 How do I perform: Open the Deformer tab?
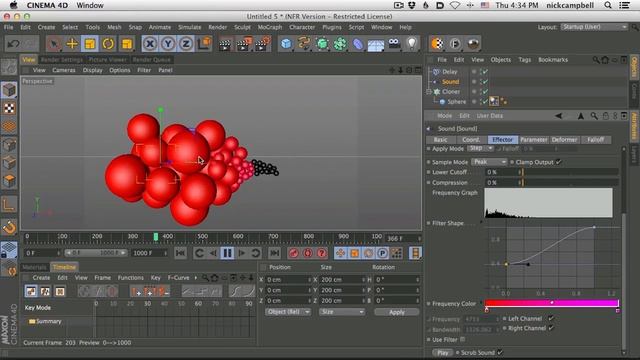(x=564, y=140)
